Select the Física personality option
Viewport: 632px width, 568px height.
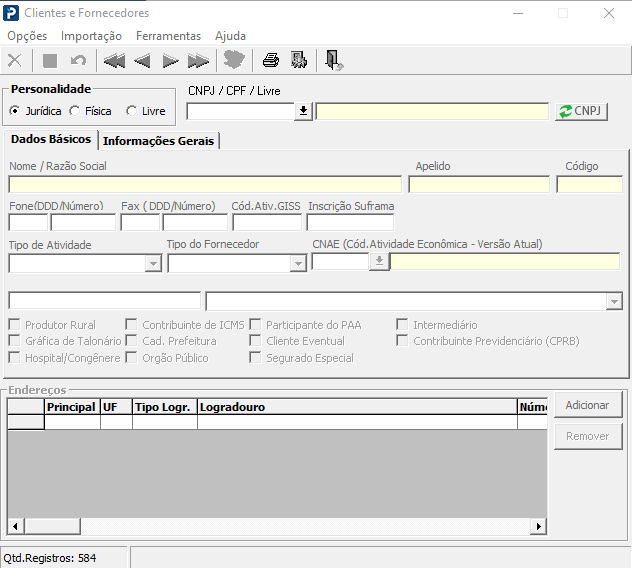[75, 111]
